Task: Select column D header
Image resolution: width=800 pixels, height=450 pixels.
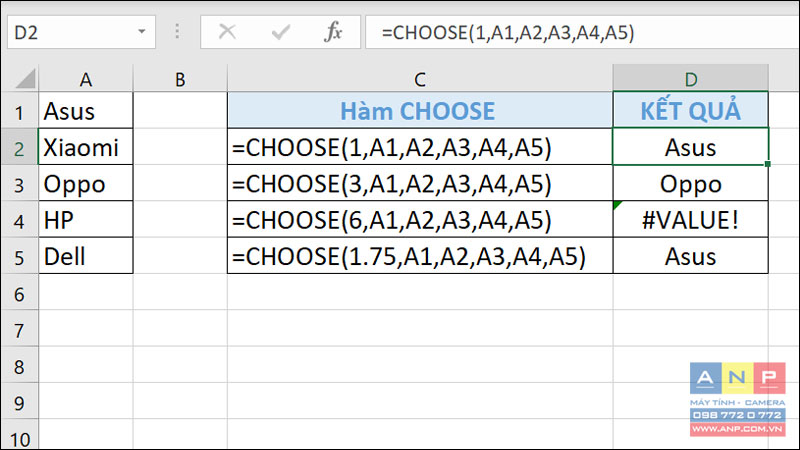Action: tap(690, 79)
